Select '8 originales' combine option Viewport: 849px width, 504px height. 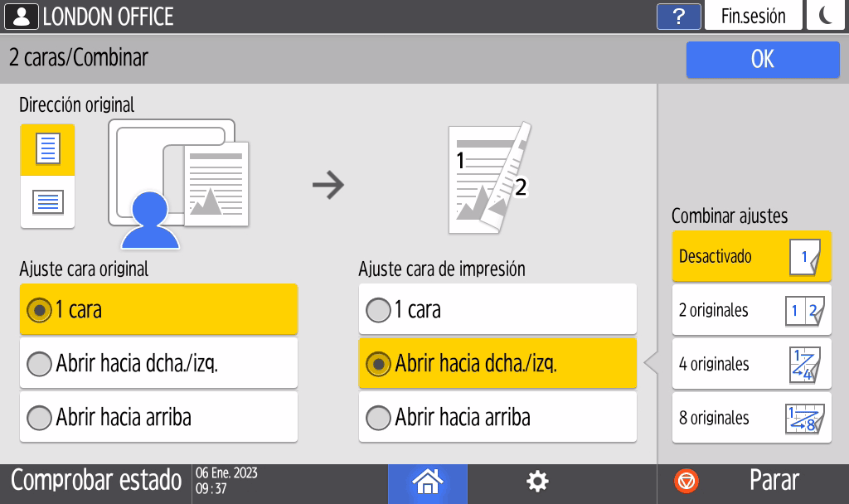(751, 418)
